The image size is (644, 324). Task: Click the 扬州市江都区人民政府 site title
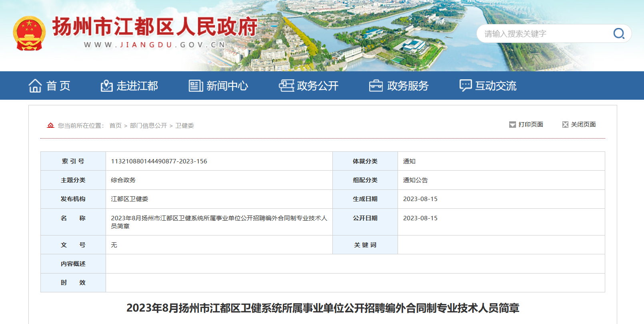[x=155, y=27]
